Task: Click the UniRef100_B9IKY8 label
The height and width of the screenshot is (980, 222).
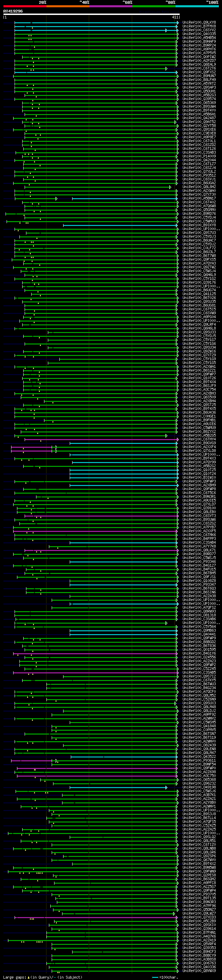Action: click(199, 225)
